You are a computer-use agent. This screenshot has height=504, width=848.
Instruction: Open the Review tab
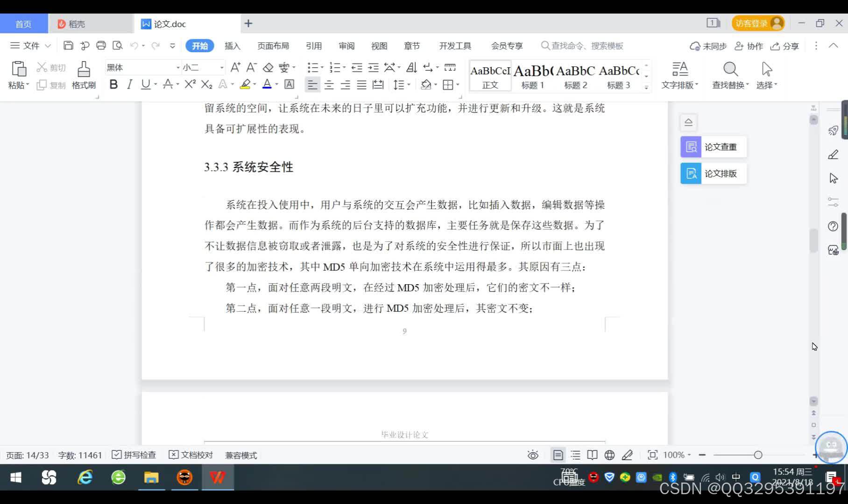(x=346, y=46)
